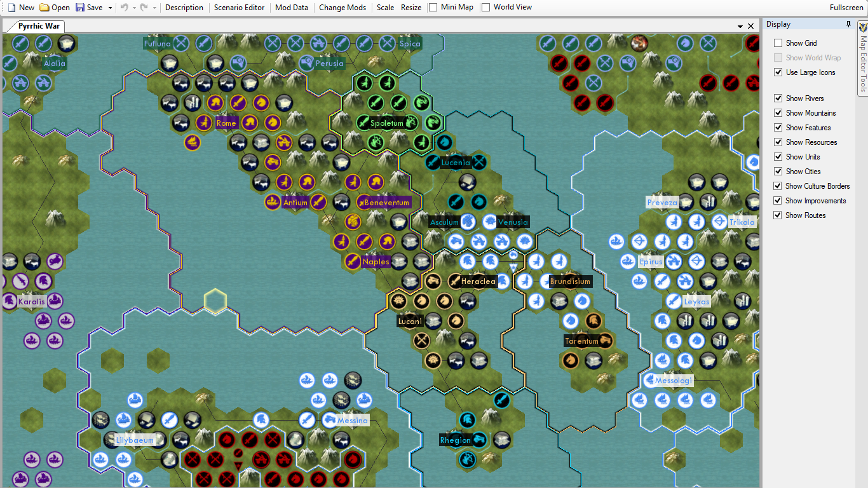Select the unit icon right of Rhegion
Screen dimensions: 868x488
pyautogui.click(x=478, y=439)
